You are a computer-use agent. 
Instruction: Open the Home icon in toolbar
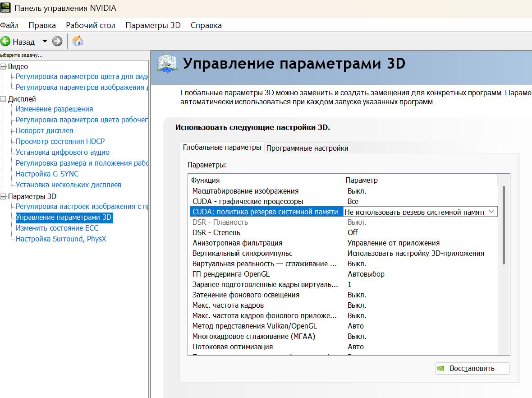(x=78, y=41)
